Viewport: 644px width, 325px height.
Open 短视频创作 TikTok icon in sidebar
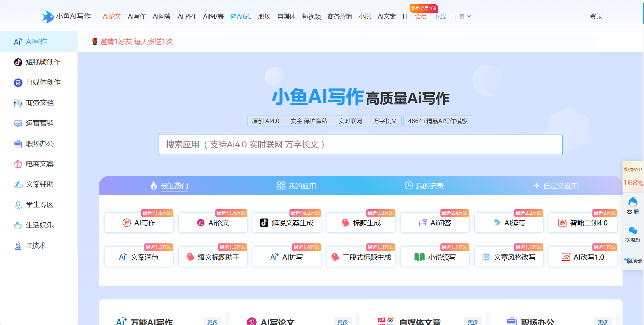(18, 62)
